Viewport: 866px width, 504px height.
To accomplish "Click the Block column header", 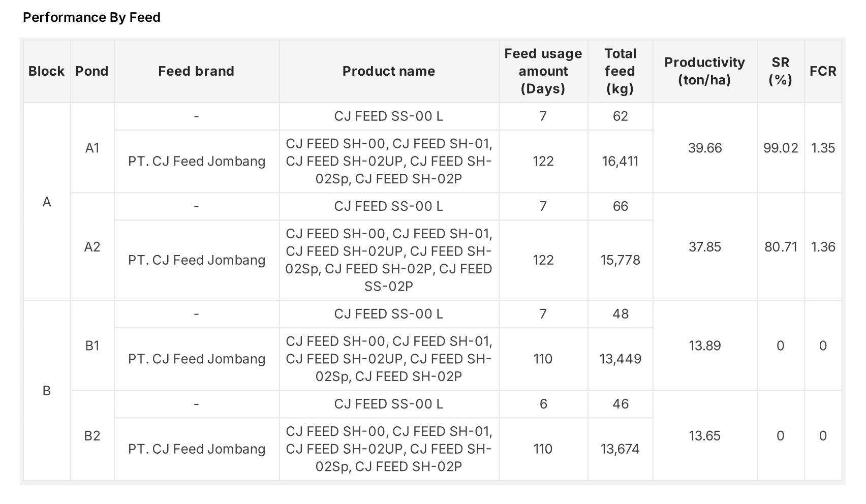I will pos(46,71).
